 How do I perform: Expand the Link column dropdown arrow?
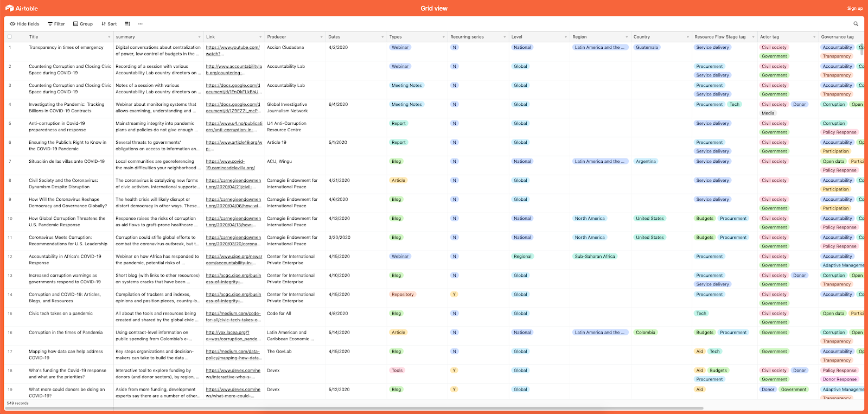260,37
